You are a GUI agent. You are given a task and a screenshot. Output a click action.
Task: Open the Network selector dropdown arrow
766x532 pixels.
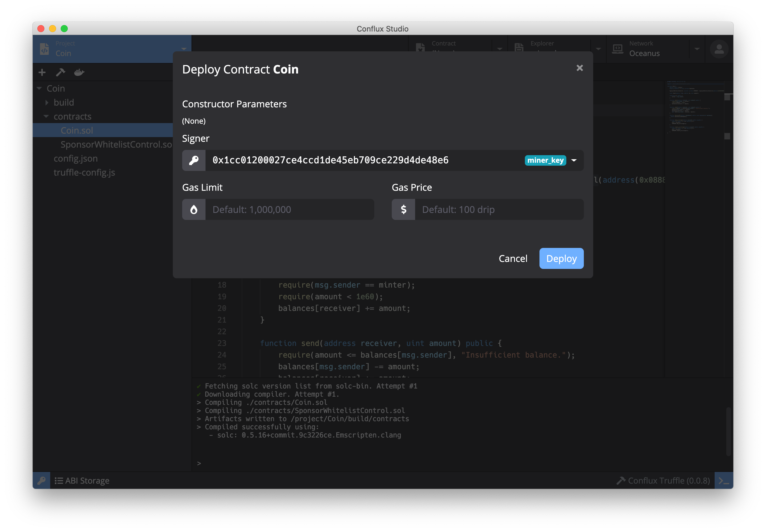click(697, 49)
